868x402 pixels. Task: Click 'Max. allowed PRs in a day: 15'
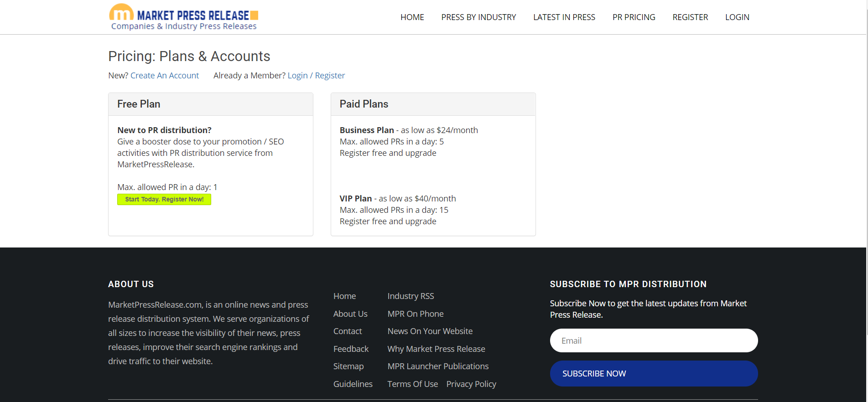[x=394, y=210]
